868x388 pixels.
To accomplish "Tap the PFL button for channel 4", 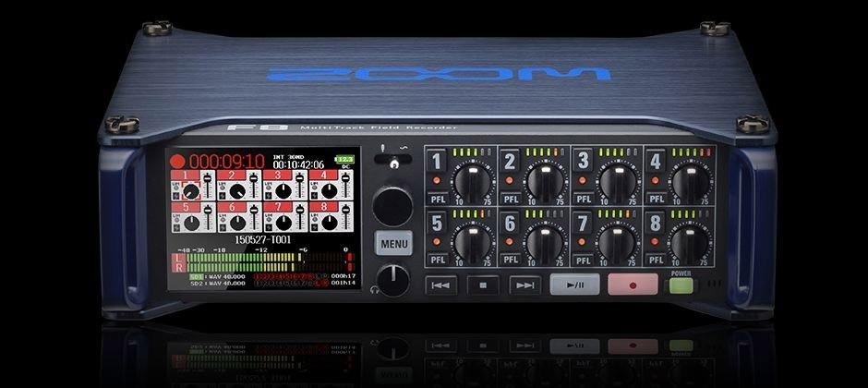I will [x=656, y=198].
